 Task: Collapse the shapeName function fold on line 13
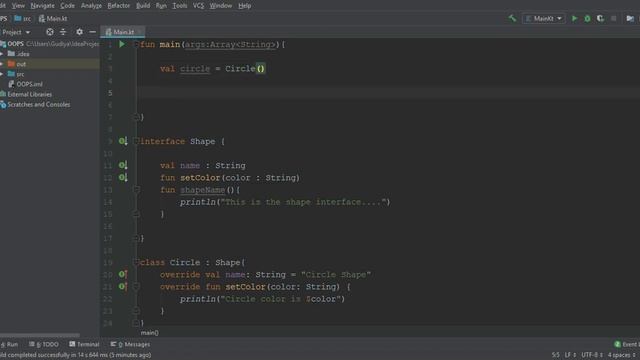pos(136,190)
